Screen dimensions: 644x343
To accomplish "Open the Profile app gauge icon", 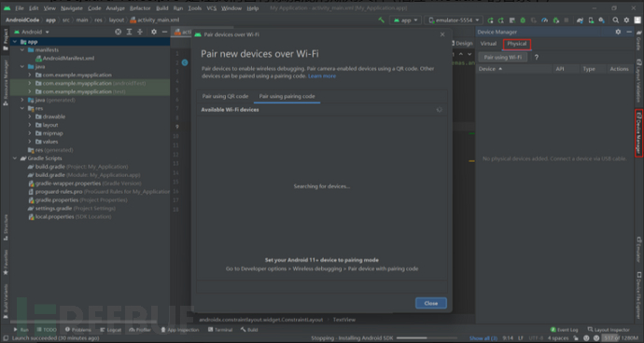I will click(x=545, y=21).
